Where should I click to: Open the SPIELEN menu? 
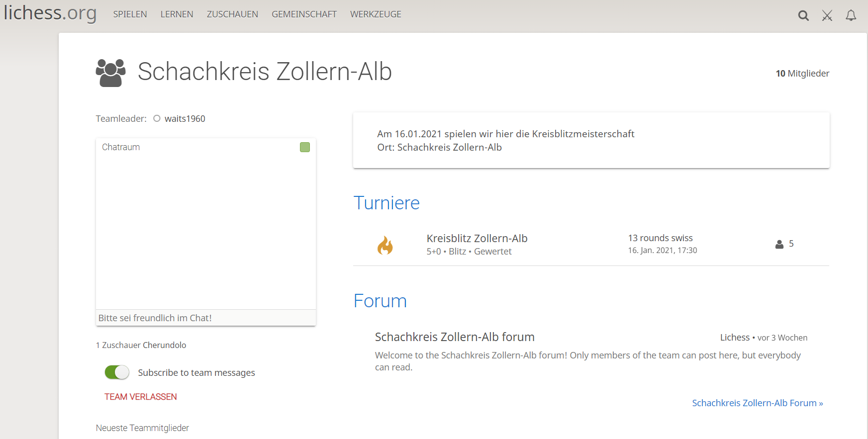coord(130,14)
